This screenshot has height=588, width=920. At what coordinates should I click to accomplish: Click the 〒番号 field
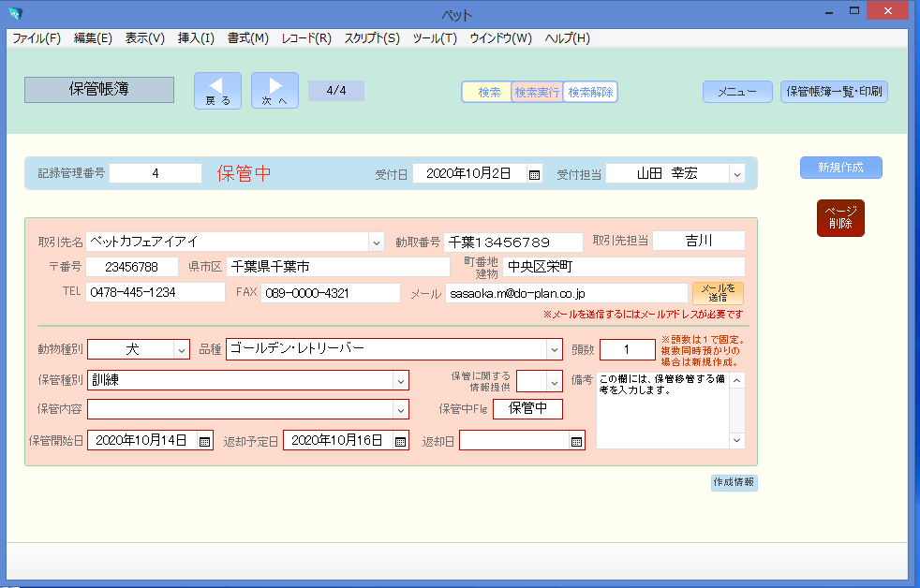(132, 268)
